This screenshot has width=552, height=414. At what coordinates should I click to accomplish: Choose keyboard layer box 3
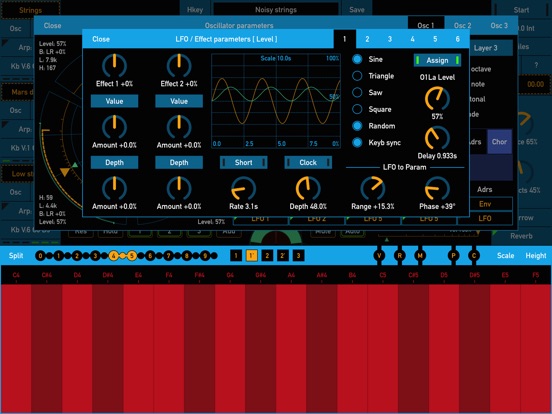298,256
